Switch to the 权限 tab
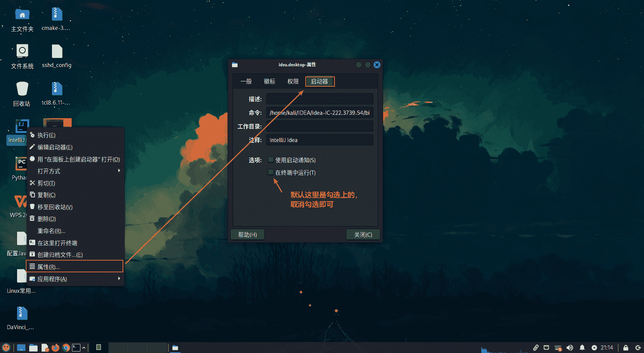 [293, 81]
